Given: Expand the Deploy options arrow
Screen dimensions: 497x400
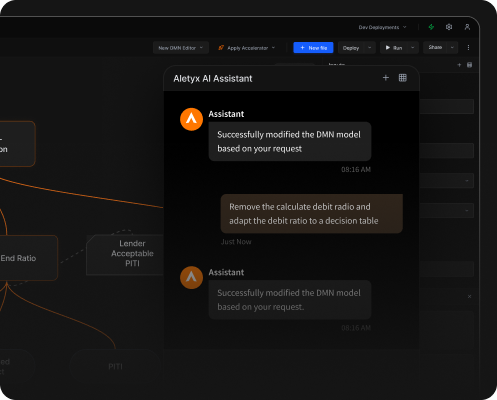Looking at the screenshot, I should click(370, 48).
